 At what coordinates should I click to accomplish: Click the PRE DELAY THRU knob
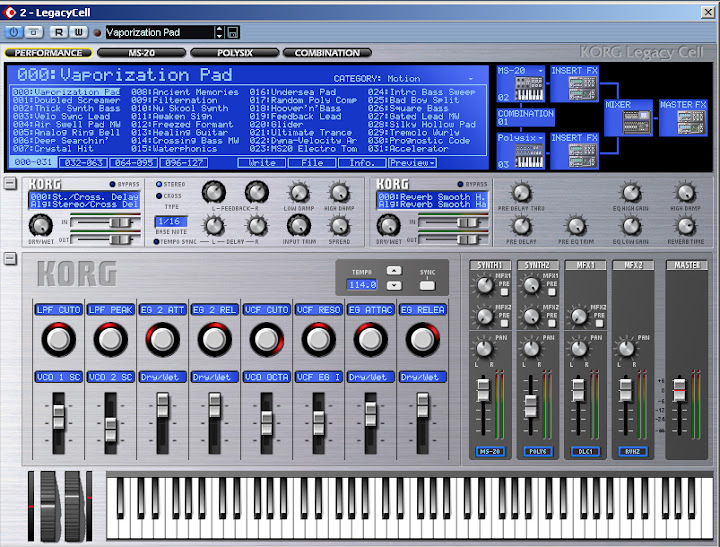(x=521, y=193)
